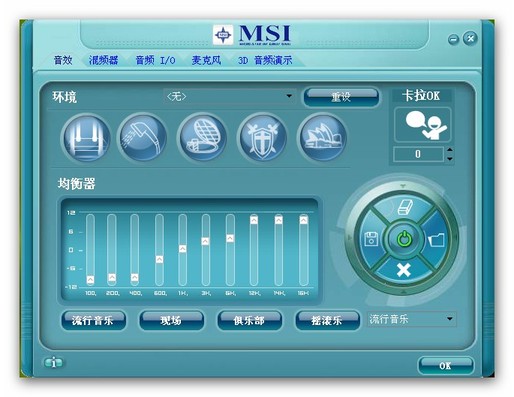This screenshot has height=397, width=514.
Task: Click the 100 Hz equalizer slider handle
Action: 90,280
